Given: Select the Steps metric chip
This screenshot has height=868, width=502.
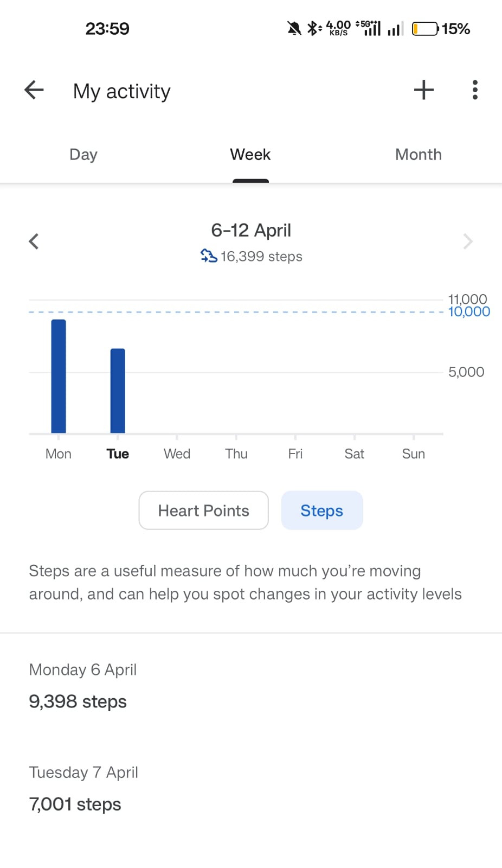Looking at the screenshot, I should 322,510.
